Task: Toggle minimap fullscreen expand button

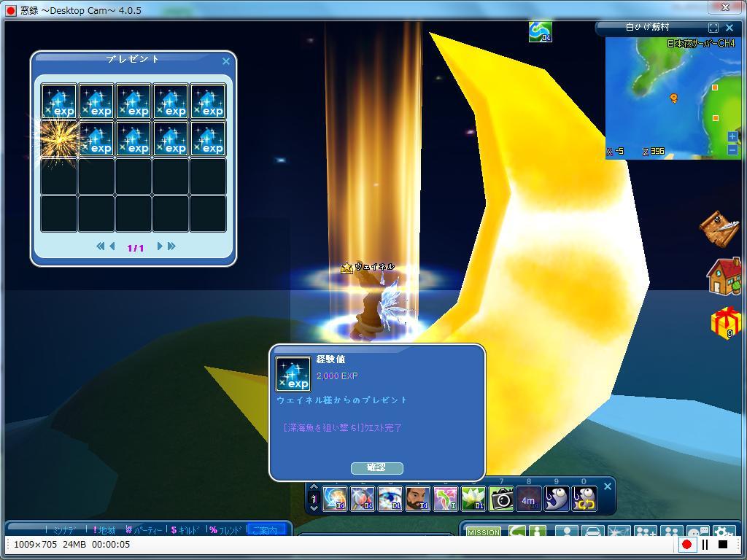Action: [713, 28]
